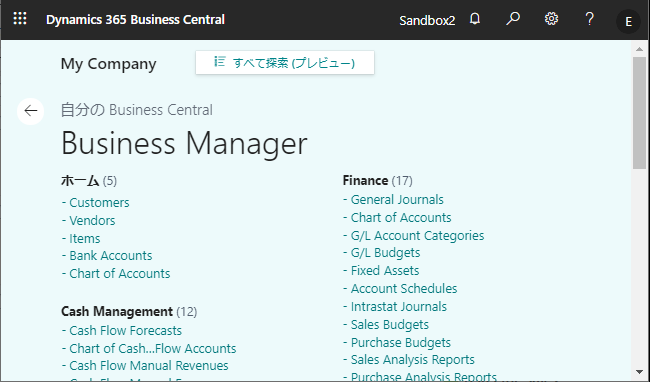Open the settings gear icon
Image resolution: width=650 pixels, height=382 pixels.
[x=551, y=19]
